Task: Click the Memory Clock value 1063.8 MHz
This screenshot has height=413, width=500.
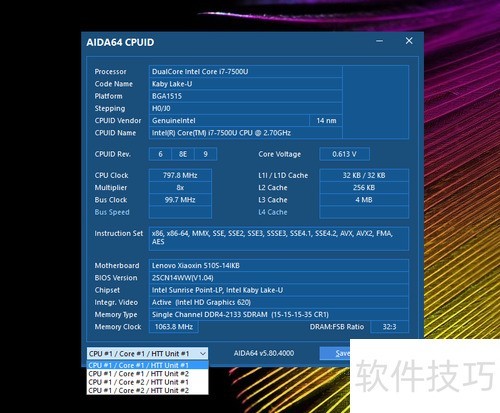Action: [174, 327]
